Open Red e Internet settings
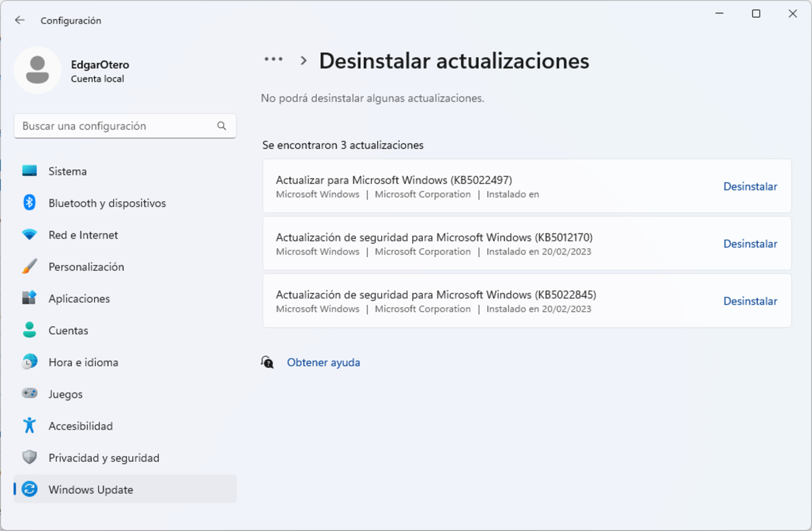 point(125,235)
